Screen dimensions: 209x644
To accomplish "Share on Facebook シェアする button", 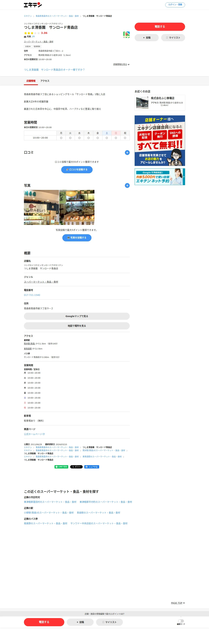I will coord(92,467).
